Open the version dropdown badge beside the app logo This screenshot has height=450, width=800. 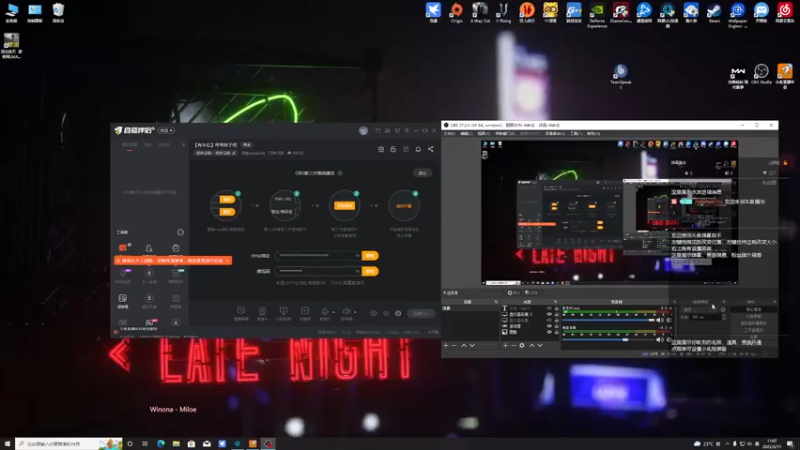(x=166, y=131)
